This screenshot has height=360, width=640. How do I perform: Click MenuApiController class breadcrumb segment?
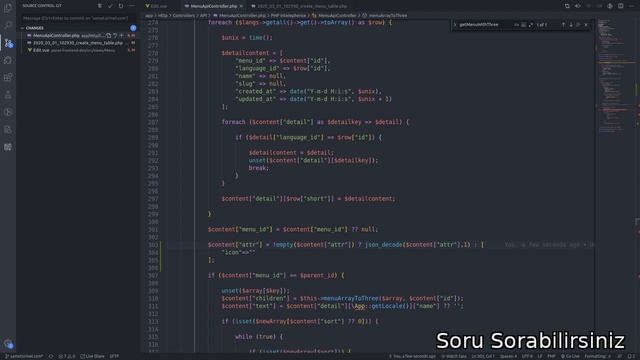tap(334, 16)
